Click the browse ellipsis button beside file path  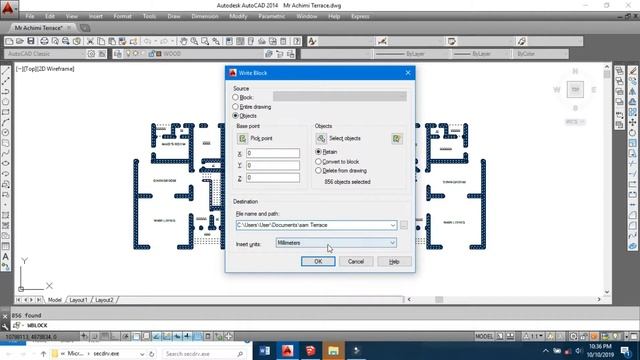404,225
